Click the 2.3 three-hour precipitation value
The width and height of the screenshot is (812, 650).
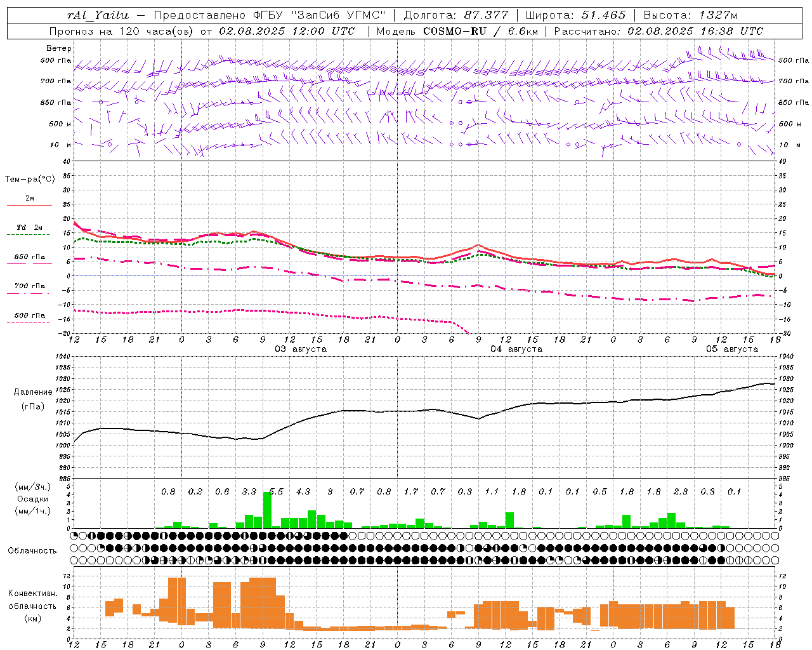click(x=681, y=492)
